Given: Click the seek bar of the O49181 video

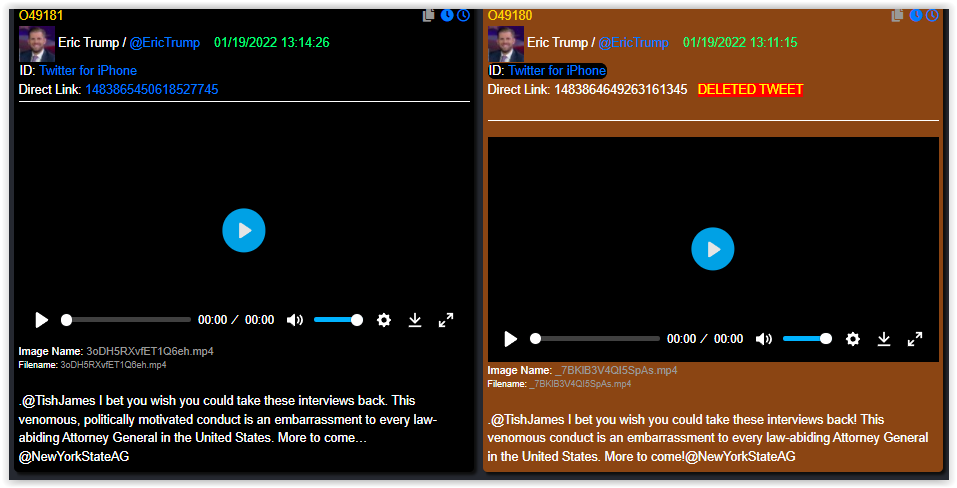Looking at the screenshot, I should click(x=126, y=320).
